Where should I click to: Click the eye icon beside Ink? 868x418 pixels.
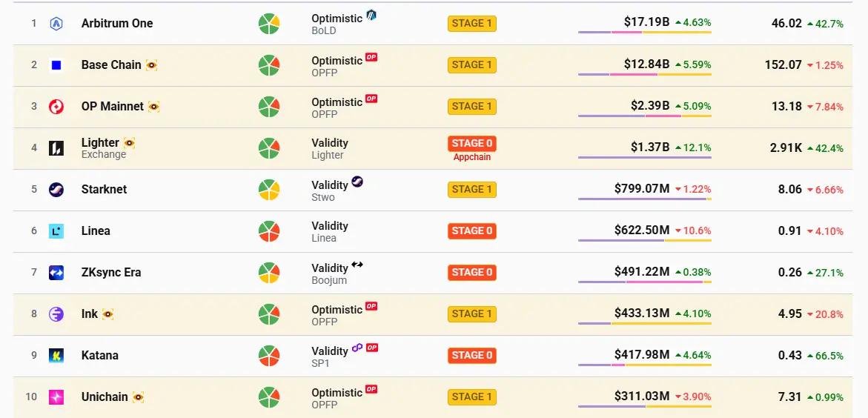[x=107, y=314]
